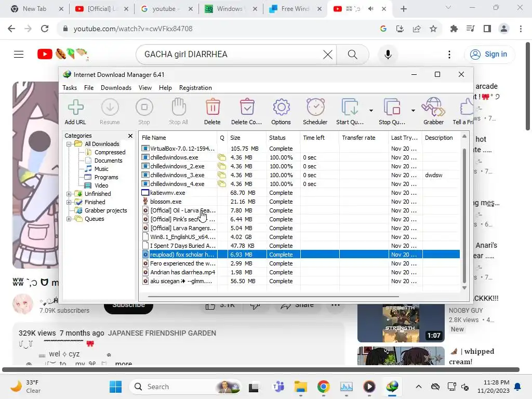The height and width of the screenshot is (399, 532).
Task: Select the Music category
Action: point(101,169)
